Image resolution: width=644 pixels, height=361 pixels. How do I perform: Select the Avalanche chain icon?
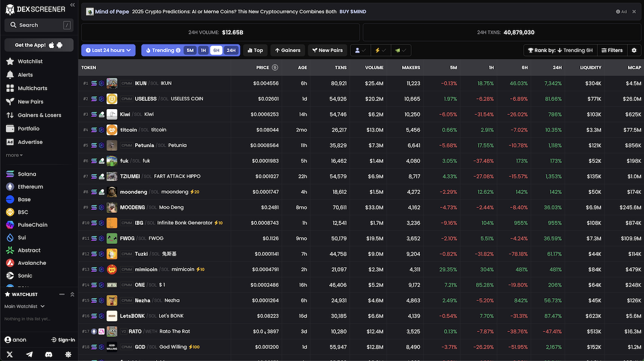tap(10, 263)
